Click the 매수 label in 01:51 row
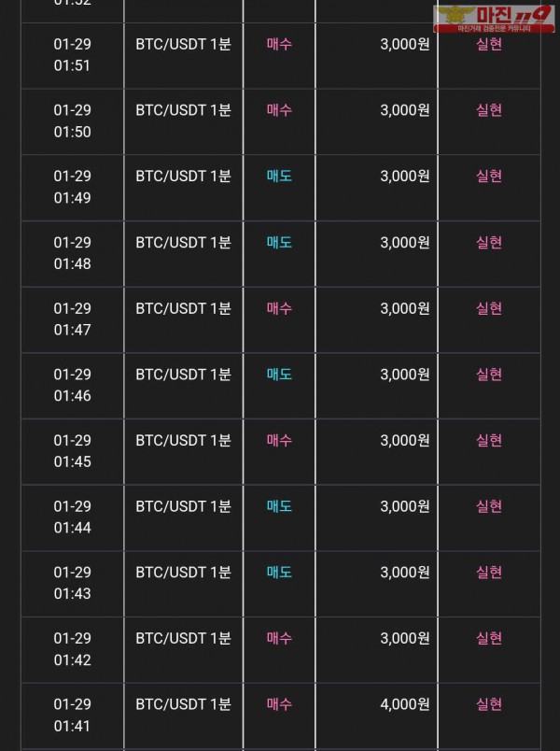Image resolution: width=560 pixels, height=751 pixels. [279, 44]
